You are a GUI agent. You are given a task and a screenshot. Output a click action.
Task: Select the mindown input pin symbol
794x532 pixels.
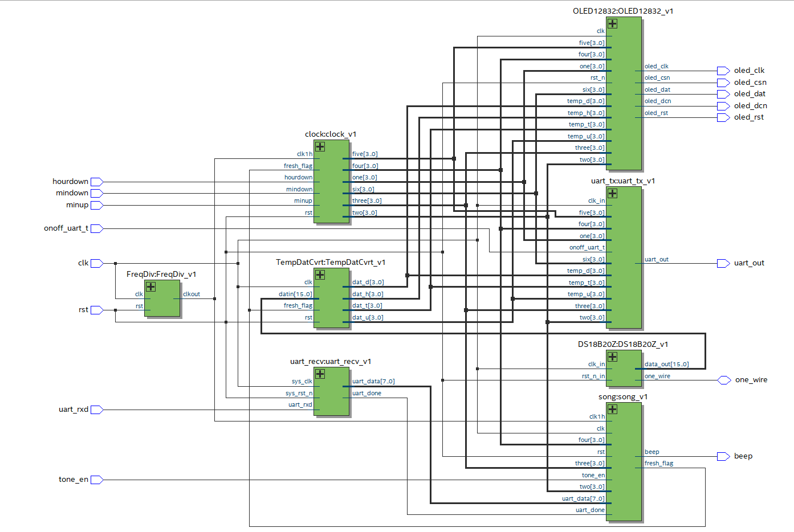coord(97,193)
